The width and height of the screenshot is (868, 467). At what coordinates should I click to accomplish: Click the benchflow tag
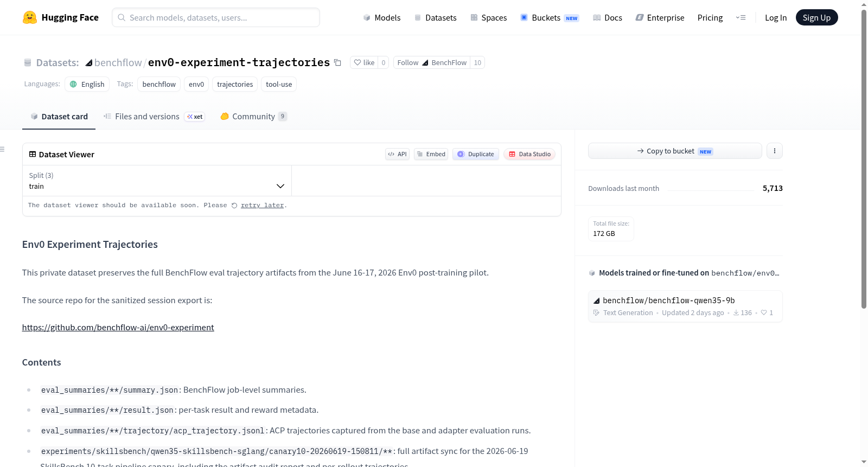click(159, 84)
